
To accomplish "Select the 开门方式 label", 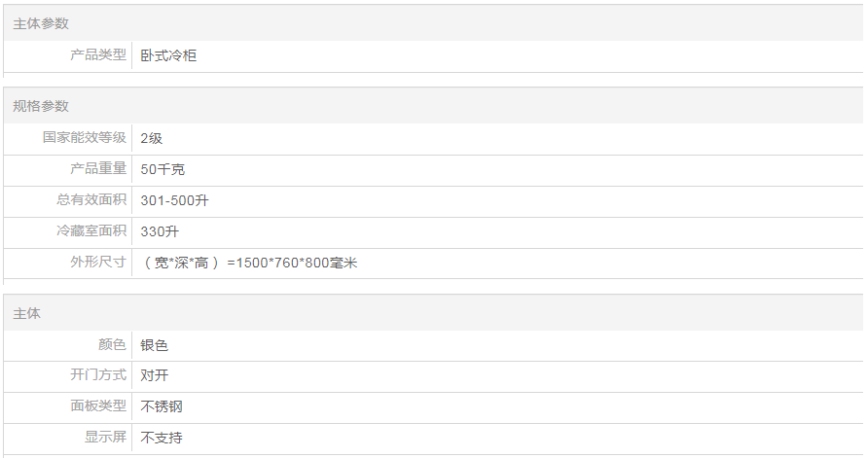I will tap(98, 375).
